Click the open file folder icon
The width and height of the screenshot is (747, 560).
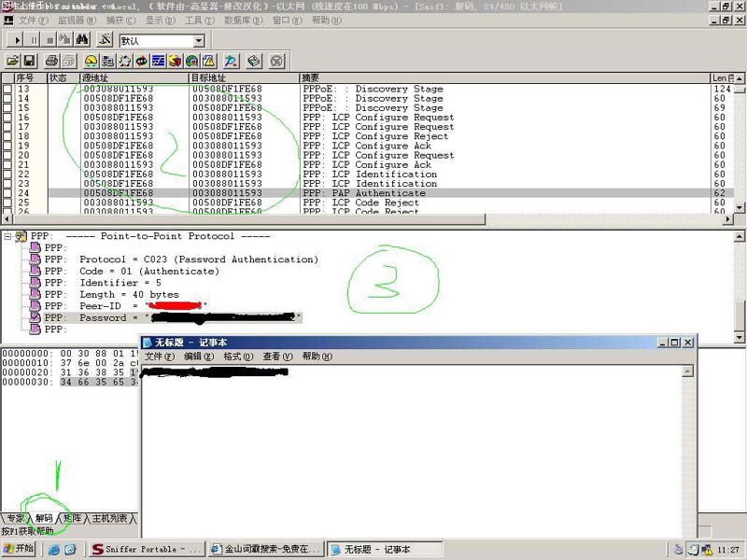click(x=13, y=61)
